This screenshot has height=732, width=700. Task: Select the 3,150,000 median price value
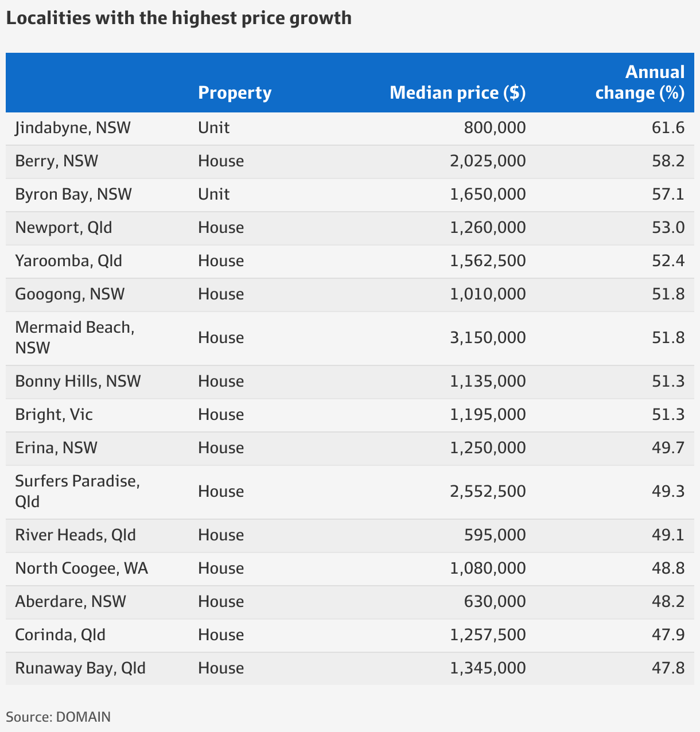(488, 338)
